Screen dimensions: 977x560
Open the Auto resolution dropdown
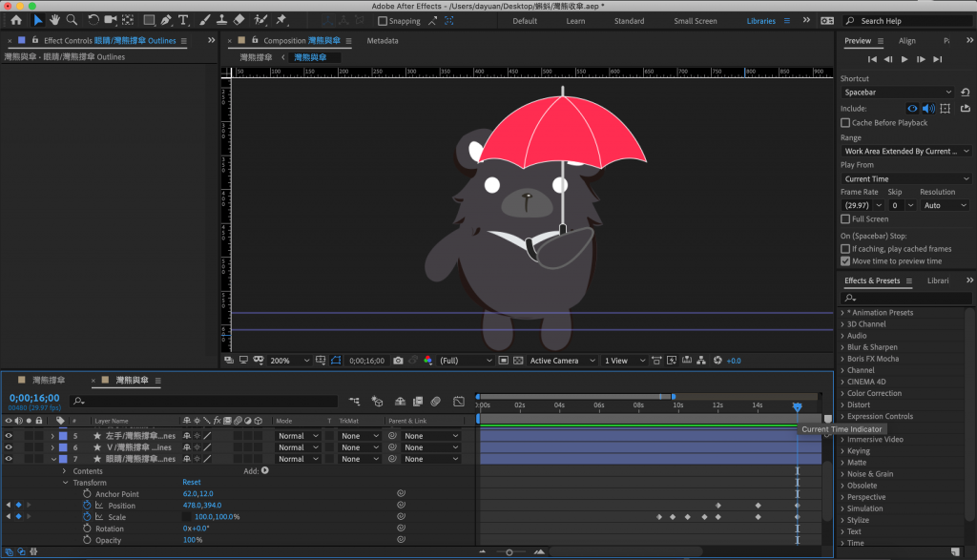pos(945,205)
